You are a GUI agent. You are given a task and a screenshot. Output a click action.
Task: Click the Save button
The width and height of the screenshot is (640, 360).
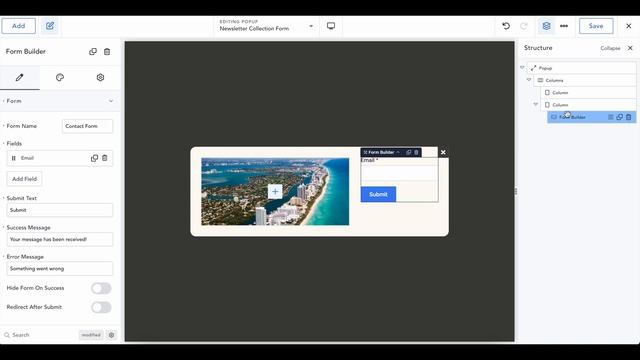596,26
